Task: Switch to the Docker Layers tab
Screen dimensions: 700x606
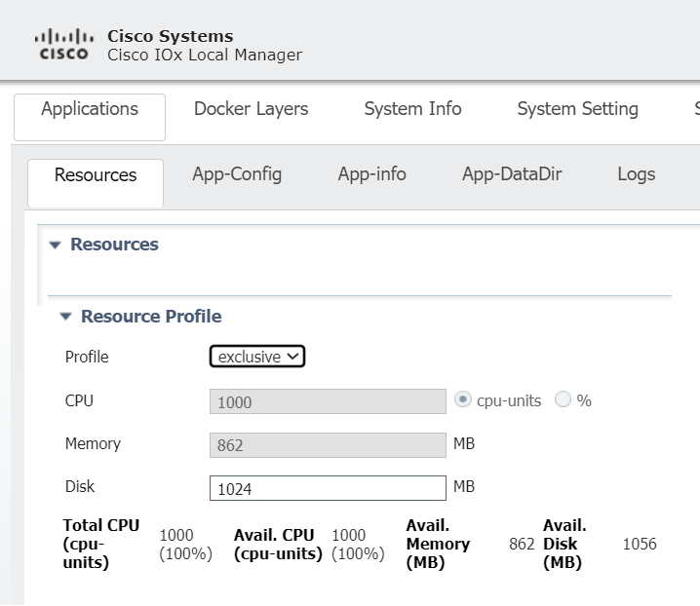Action: (251, 109)
